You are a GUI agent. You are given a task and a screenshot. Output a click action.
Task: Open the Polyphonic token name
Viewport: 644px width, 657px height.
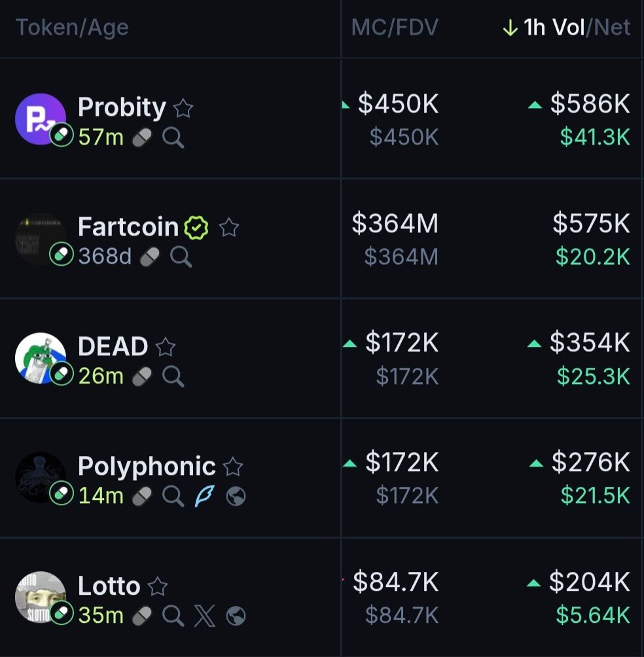pos(147,466)
